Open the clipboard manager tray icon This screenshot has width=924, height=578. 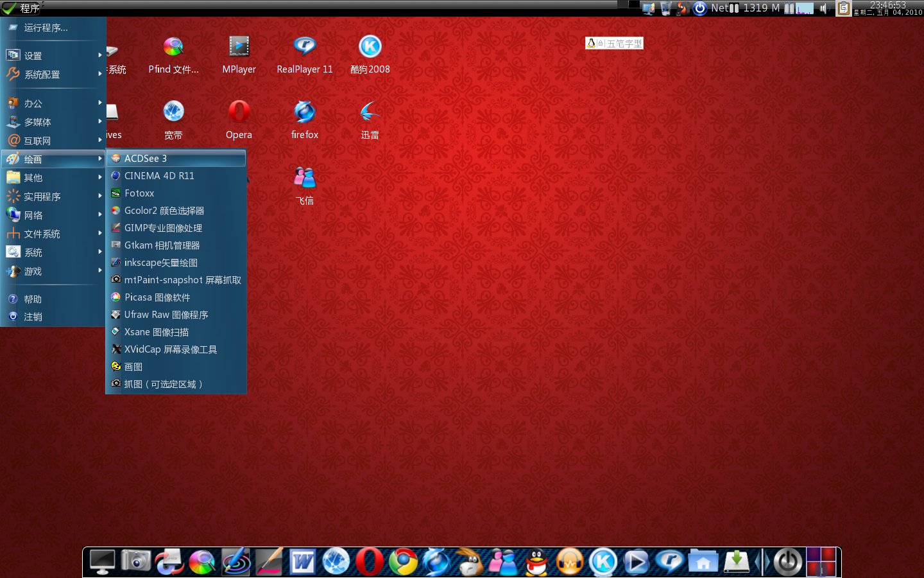click(843, 8)
